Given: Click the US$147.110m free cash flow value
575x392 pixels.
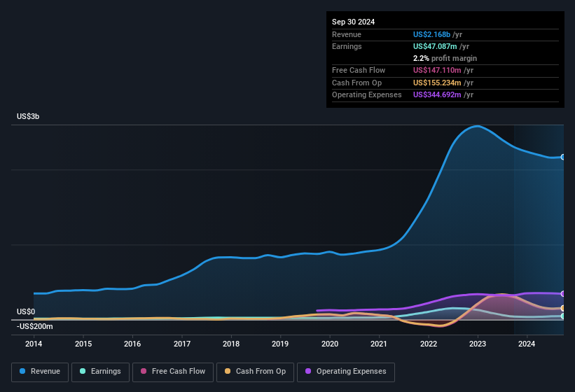Looking at the screenshot, I should [x=437, y=70].
